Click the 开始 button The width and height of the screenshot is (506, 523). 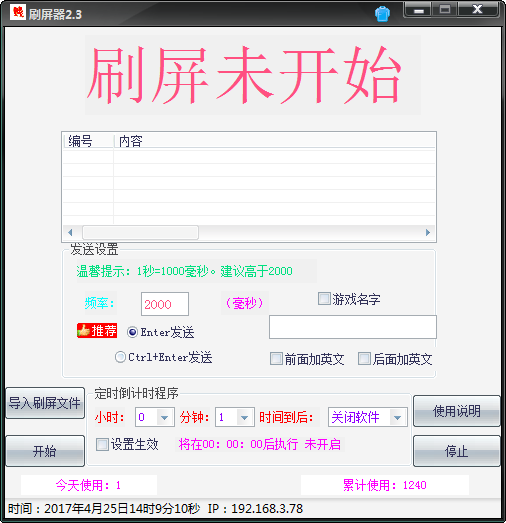coord(45,451)
